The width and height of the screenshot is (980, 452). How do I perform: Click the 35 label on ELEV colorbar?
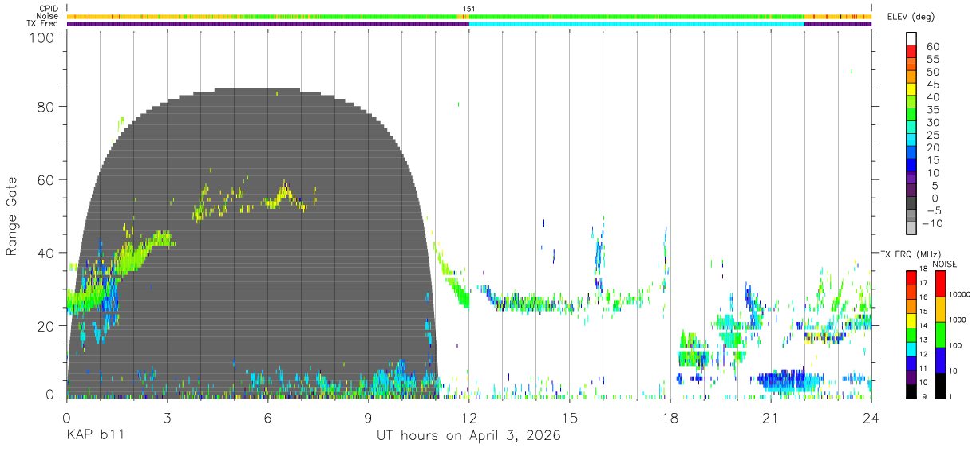click(x=932, y=110)
